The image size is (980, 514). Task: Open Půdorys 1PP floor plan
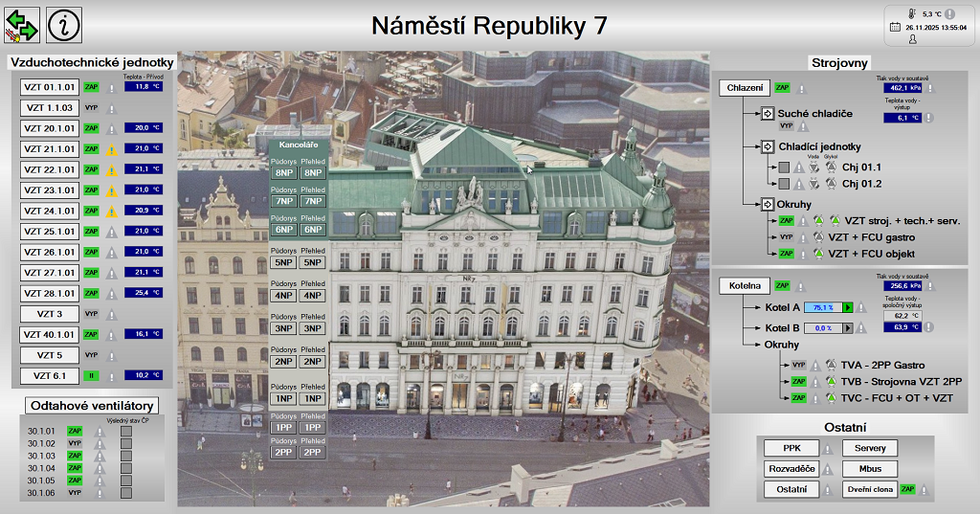283,427
